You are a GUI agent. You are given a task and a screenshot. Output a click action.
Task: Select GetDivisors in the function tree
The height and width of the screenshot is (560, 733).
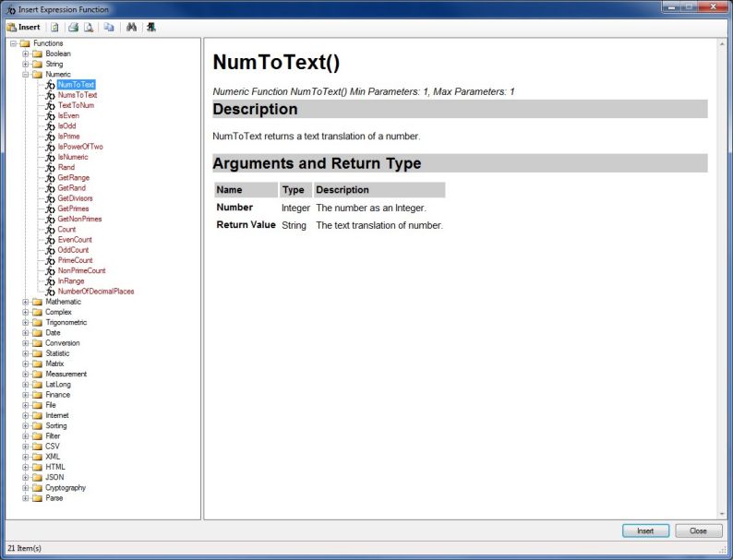[75, 198]
